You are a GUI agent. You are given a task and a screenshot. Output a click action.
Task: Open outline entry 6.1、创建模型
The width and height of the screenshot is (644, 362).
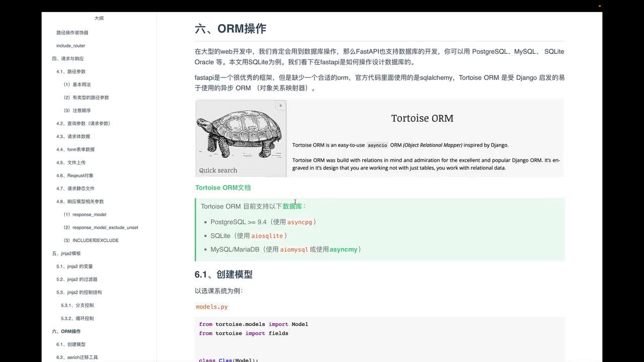71,344
